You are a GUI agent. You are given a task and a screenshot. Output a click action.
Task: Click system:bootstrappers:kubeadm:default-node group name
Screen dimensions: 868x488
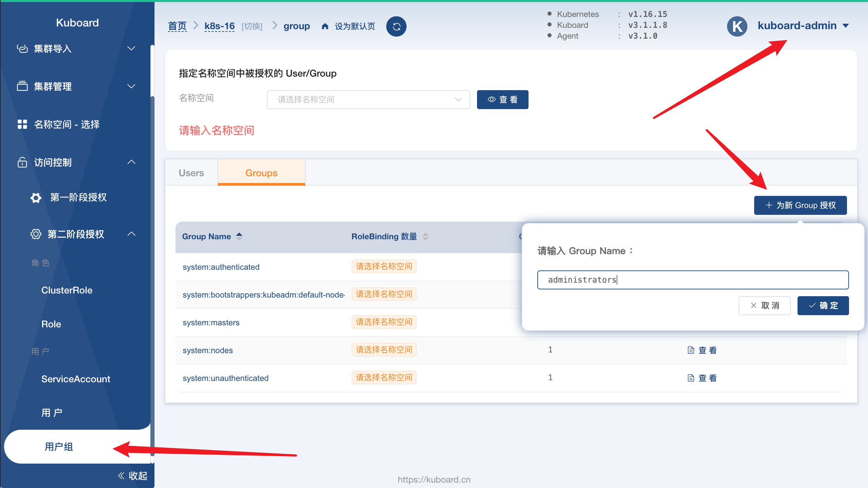point(264,295)
